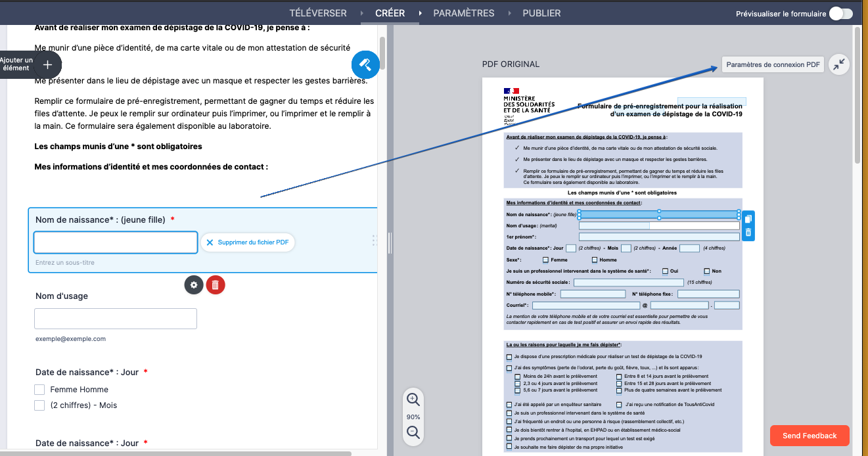
Task: Check 'Je souhaite me faire dépister' box
Action: pyautogui.click(x=509, y=447)
